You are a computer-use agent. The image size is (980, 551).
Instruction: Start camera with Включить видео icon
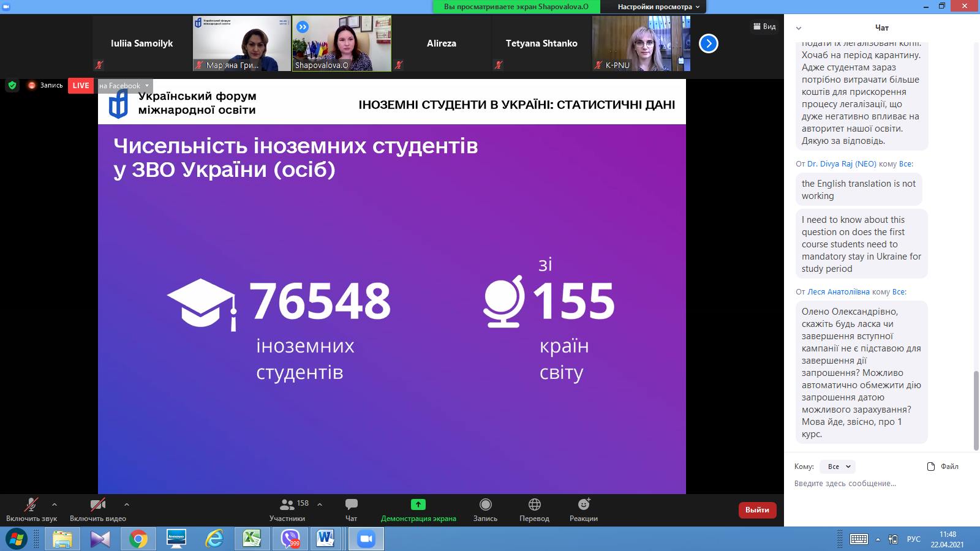coord(98,505)
